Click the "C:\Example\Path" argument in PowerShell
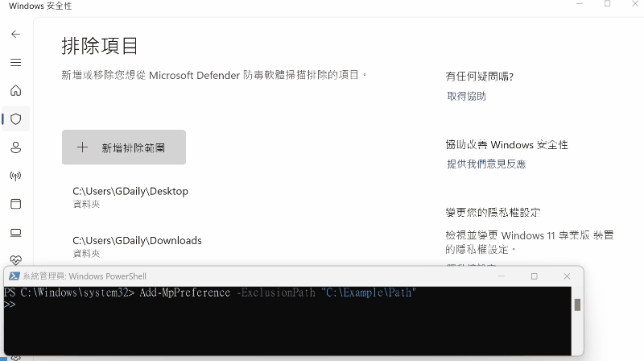 coord(369,293)
